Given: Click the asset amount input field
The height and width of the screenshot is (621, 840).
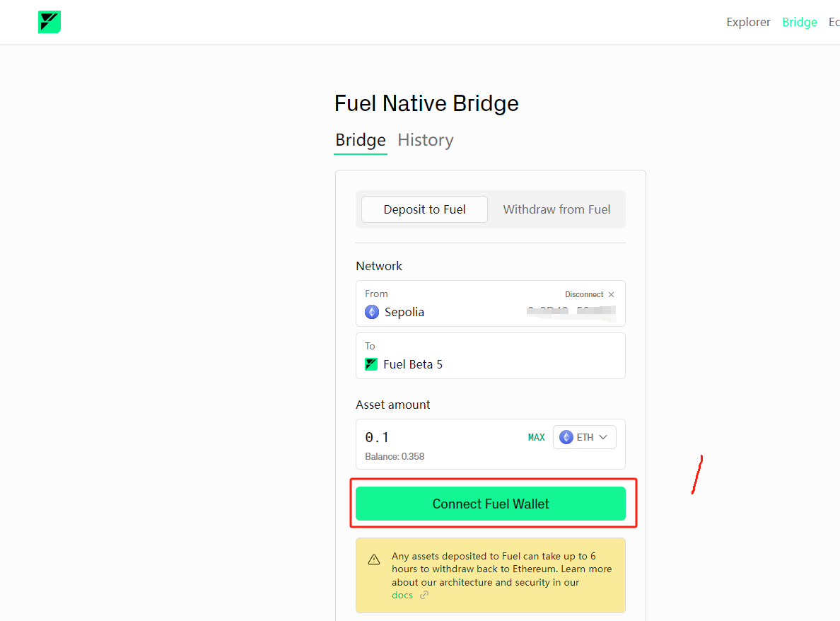Looking at the screenshot, I should [442, 437].
